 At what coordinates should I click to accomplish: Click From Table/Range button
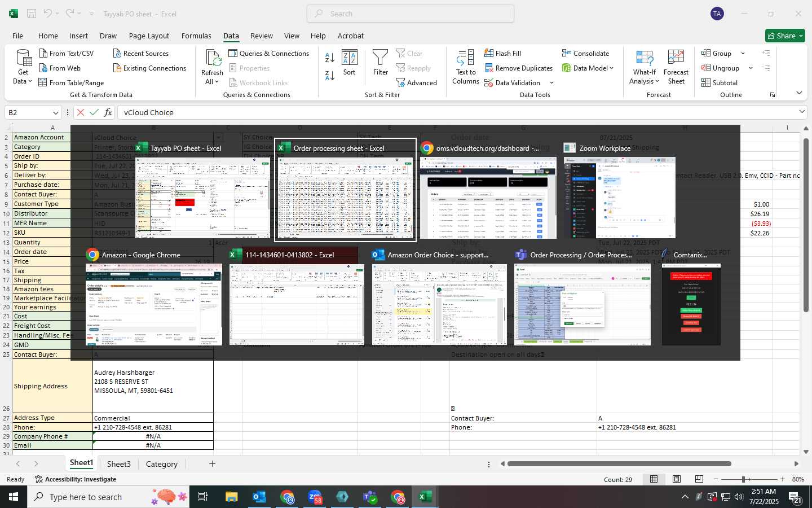pos(71,82)
